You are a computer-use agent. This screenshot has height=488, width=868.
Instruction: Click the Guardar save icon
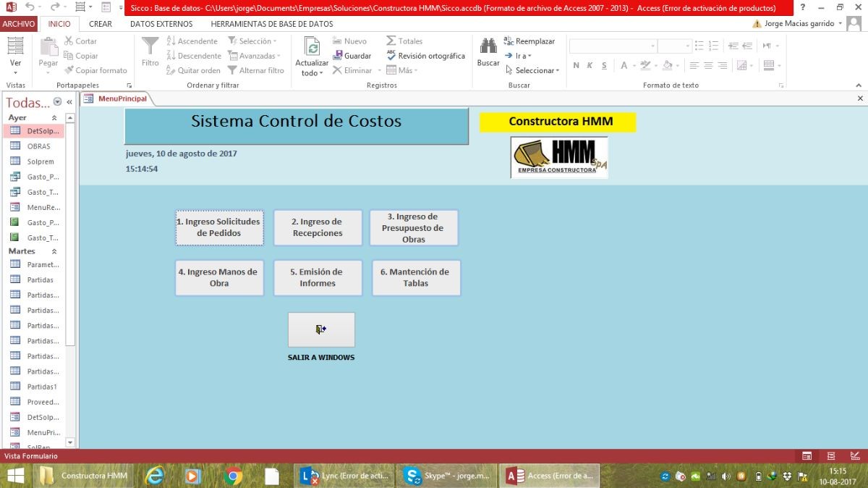click(x=352, y=56)
